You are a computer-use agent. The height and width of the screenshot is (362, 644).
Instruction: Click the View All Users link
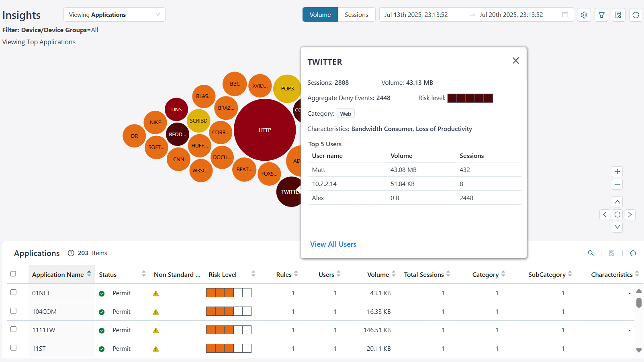333,244
